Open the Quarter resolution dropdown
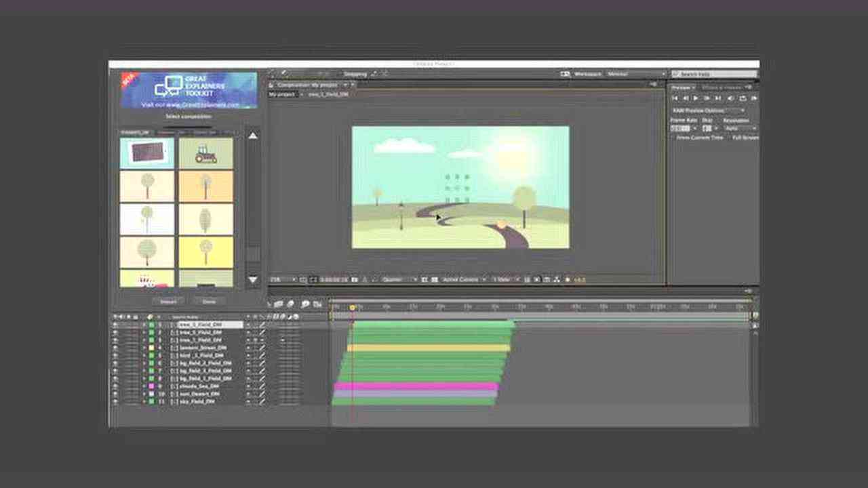Image resolution: width=868 pixels, height=488 pixels. (x=399, y=279)
